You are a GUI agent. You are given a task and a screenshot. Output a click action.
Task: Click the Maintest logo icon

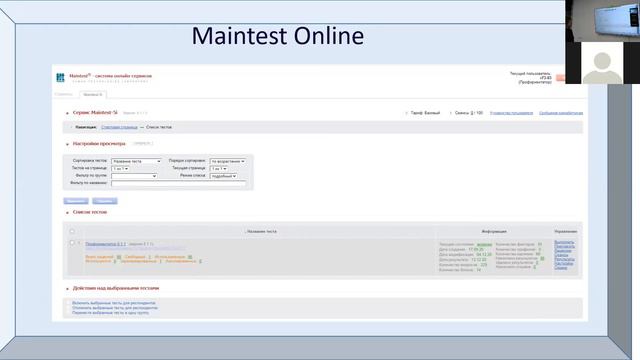(x=60, y=78)
